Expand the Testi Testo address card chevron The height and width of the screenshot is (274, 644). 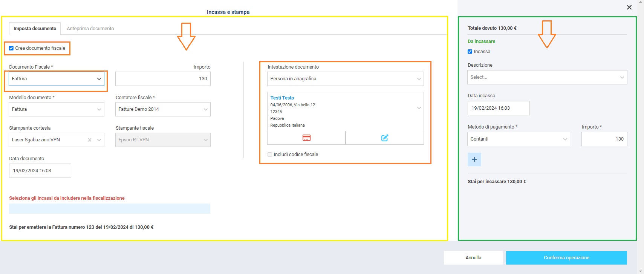[419, 108]
